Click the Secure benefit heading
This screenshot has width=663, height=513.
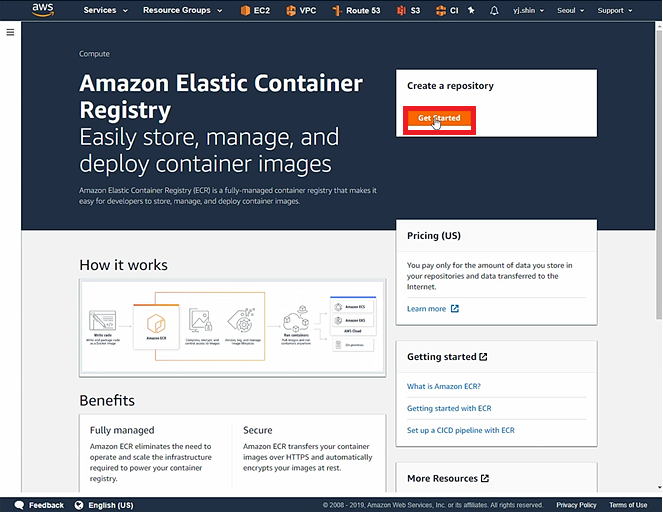258,430
